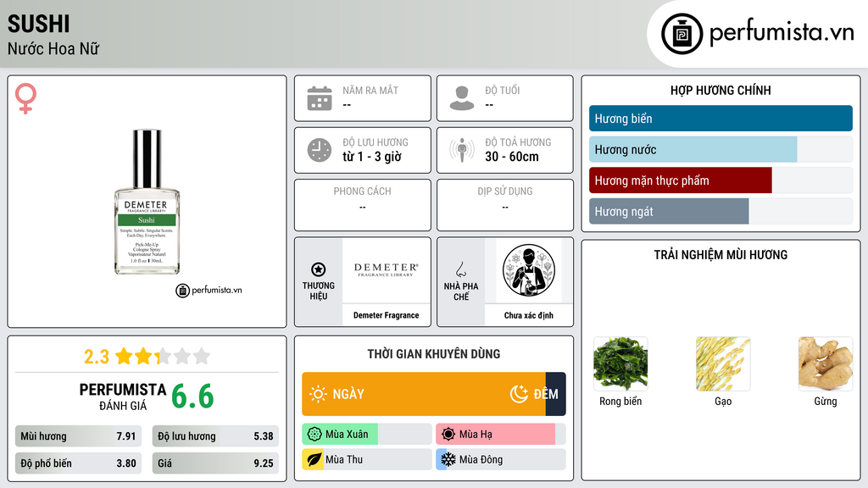Viewport: 868px width, 488px height.
Task: Click the Demeter Fragrance Library brand logo
Action: pyautogui.click(x=386, y=269)
